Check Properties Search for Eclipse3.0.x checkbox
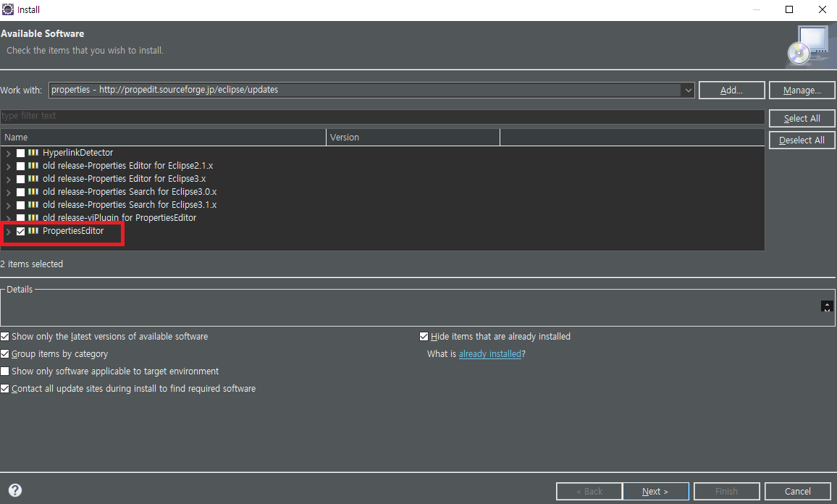Screen dimensions: 837x504 point(20,192)
